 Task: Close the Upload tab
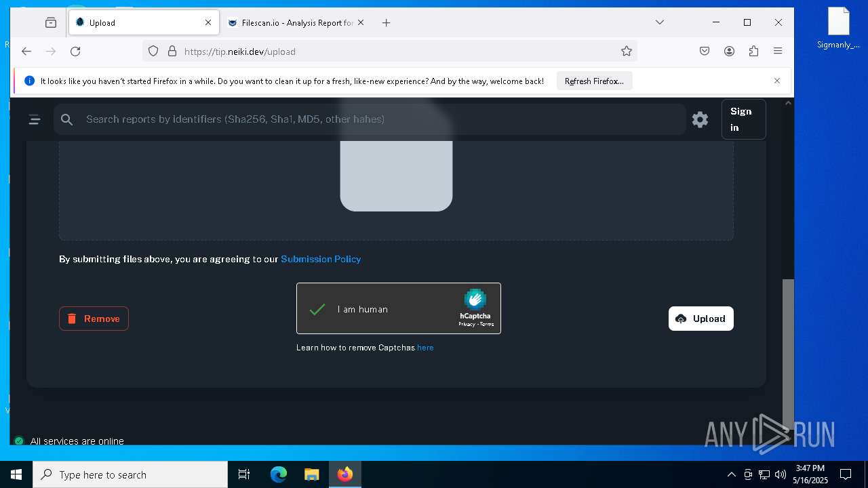[208, 22]
